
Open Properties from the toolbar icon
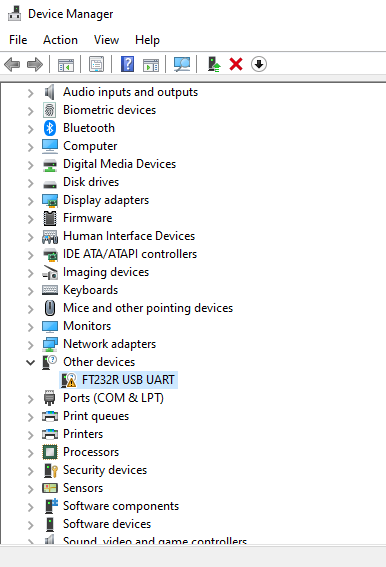(x=97, y=64)
